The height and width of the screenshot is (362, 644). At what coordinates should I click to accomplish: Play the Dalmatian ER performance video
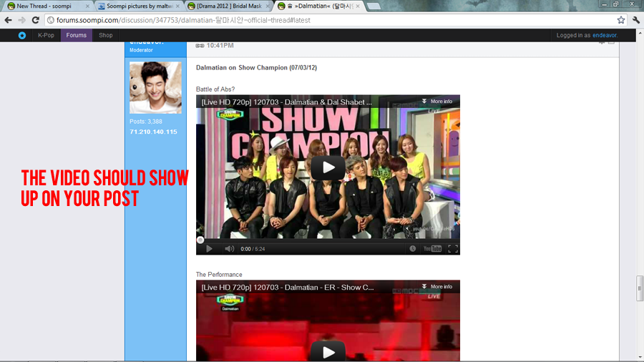click(328, 352)
